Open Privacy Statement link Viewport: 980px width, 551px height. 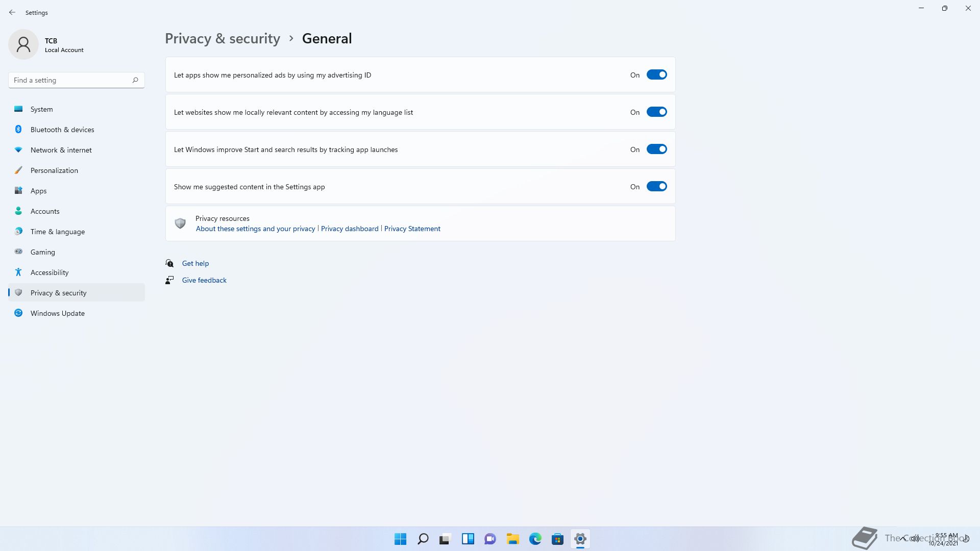pos(412,229)
